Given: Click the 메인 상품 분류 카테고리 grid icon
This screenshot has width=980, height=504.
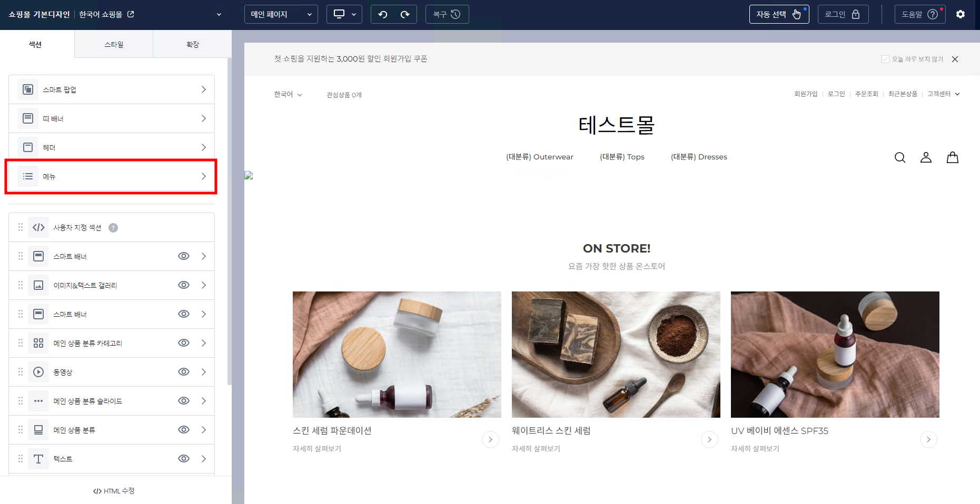Looking at the screenshot, I should (38, 343).
